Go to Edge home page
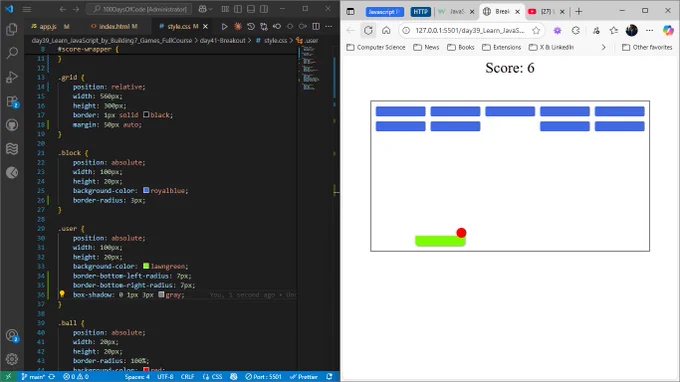Viewport: 680px width, 382px height. [386, 30]
